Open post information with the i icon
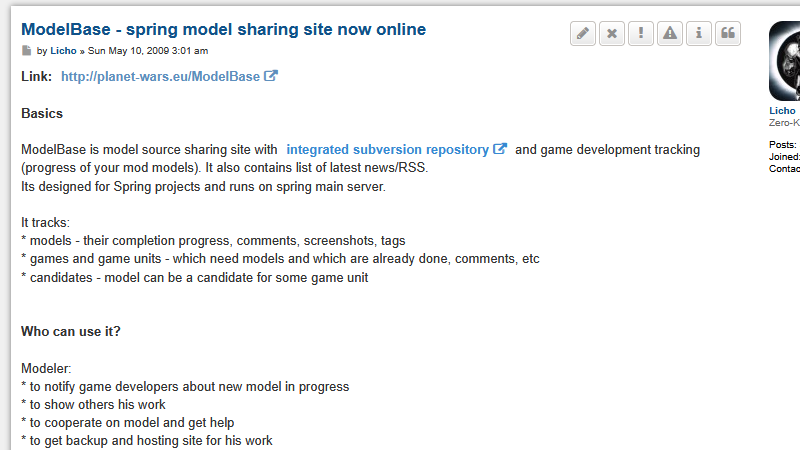Screen dimensions: 800x450 click(x=699, y=34)
